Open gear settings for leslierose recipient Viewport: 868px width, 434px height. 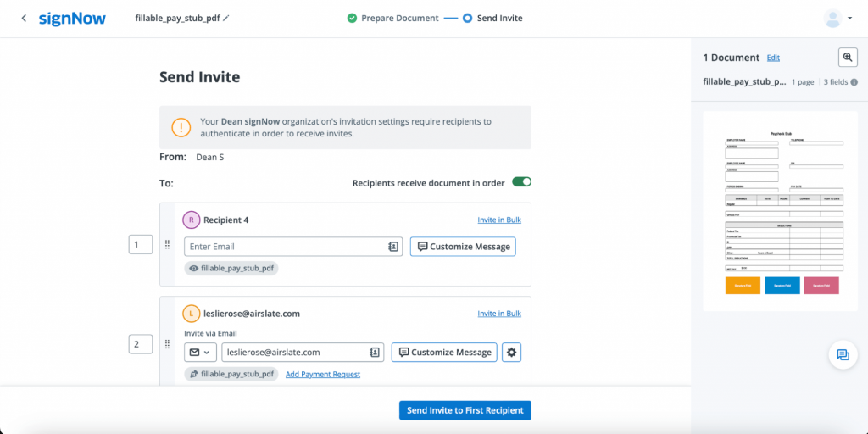click(x=511, y=352)
